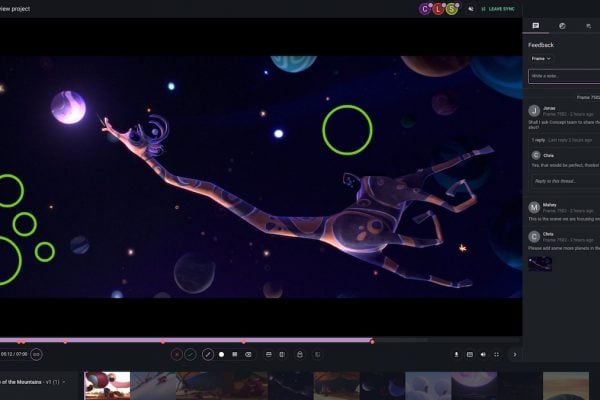Click the green approve checkmark button
Screen dimensions: 600x400
coord(190,354)
